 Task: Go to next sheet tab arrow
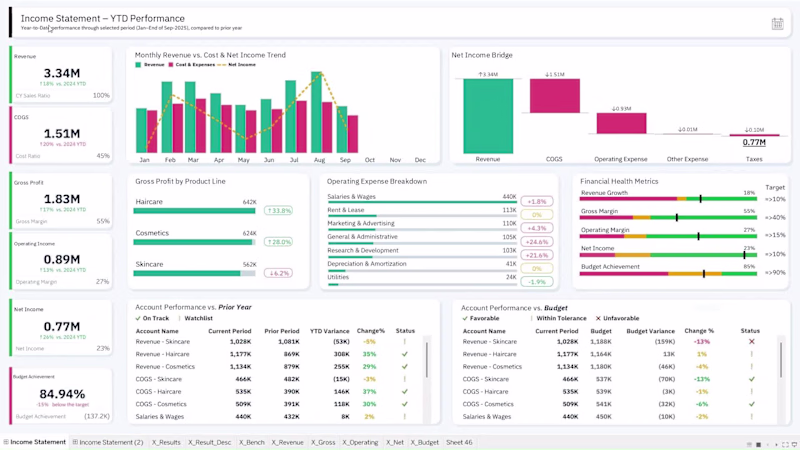(x=777, y=444)
